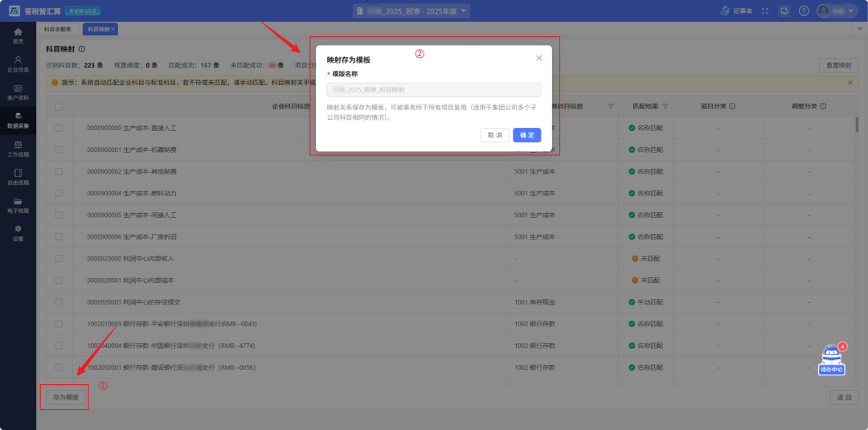This screenshot has width=868, height=430.
Task: Open 电子档案 folder icon in sidebar
Action: point(18,205)
